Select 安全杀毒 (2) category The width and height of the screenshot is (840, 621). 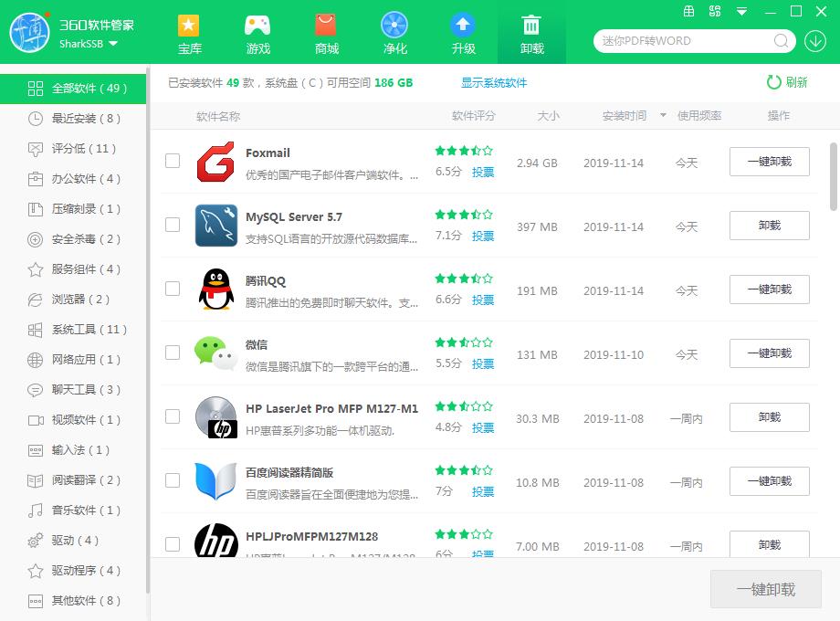pyautogui.click(x=73, y=239)
